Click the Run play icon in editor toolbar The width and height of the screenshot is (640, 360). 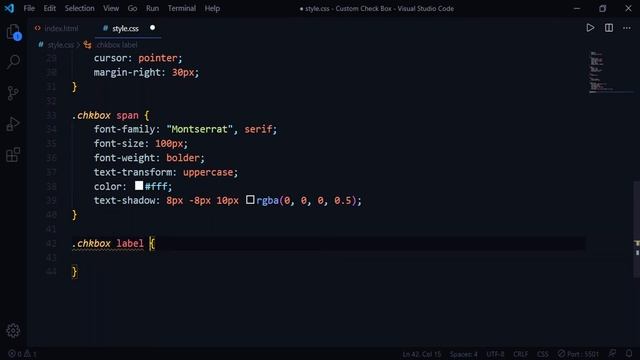point(590,28)
